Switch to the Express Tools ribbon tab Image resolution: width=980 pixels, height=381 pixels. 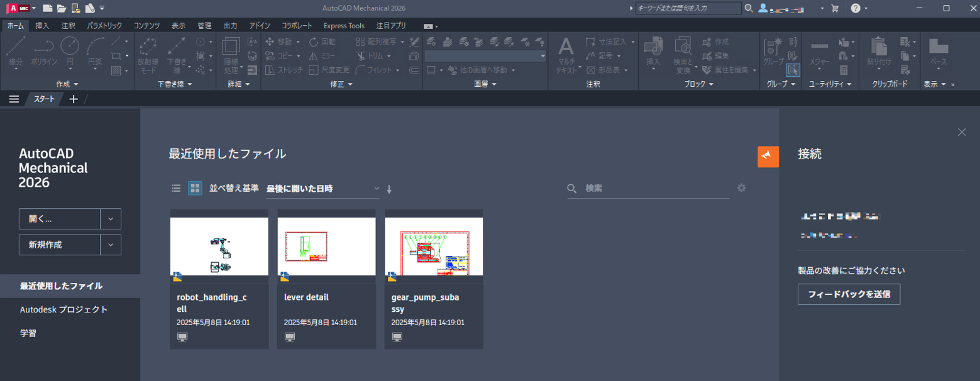pyautogui.click(x=344, y=26)
